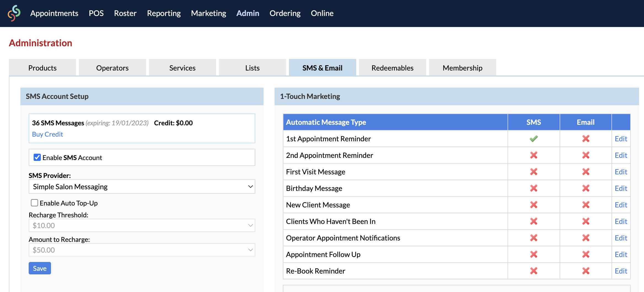Edit the Re-Book Reminder
644x292 pixels.
click(x=621, y=271)
